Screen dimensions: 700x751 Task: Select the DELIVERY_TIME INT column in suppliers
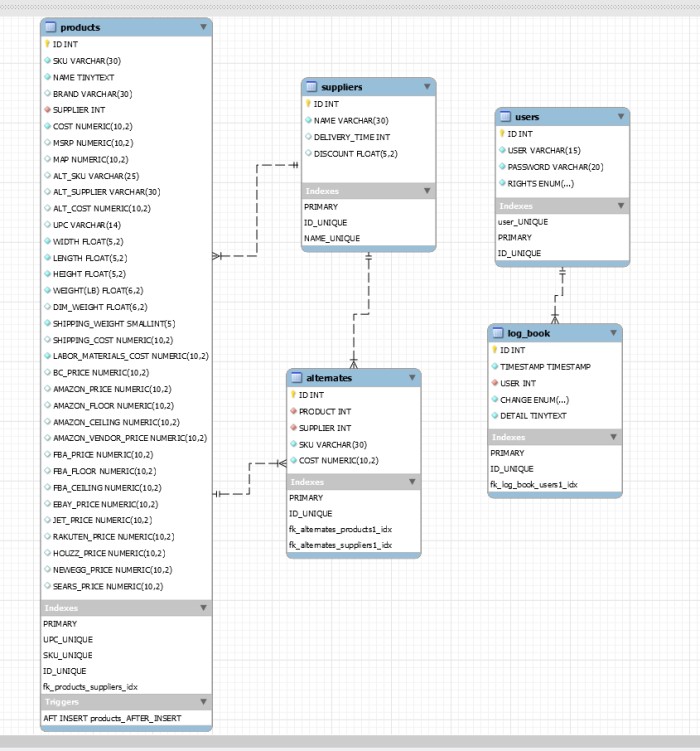click(351, 137)
